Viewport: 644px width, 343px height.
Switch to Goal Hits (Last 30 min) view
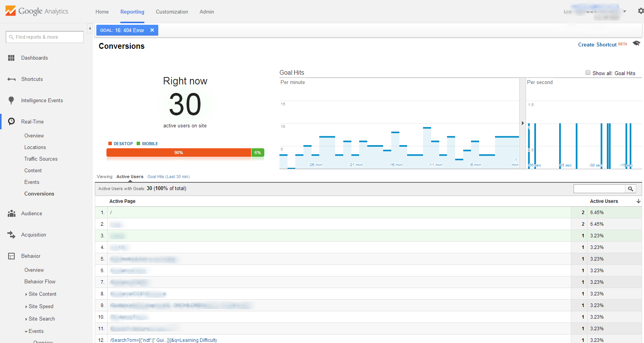coord(168,177)
